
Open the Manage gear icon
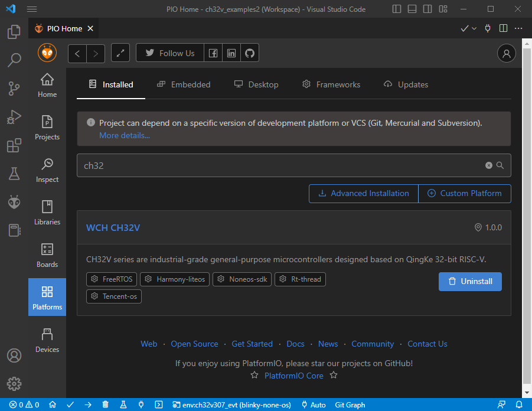pos(14,384)
